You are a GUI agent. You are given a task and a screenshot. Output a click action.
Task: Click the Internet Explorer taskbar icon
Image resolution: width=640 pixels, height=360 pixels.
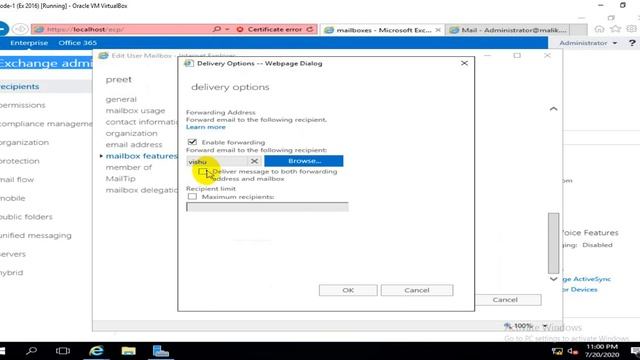[96, 351]
